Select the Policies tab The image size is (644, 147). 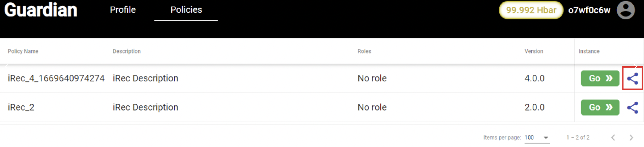coord(186,10)
